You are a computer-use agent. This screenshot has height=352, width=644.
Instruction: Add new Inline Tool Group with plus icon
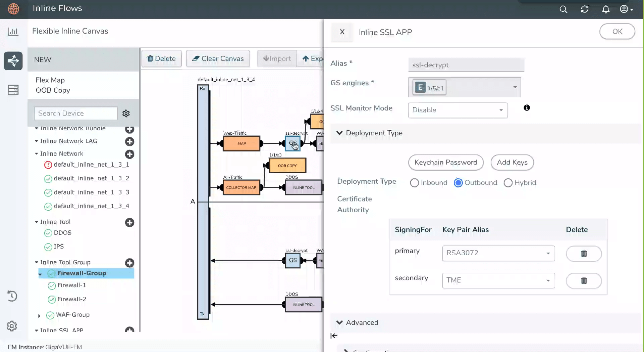[x=129, y=263]
